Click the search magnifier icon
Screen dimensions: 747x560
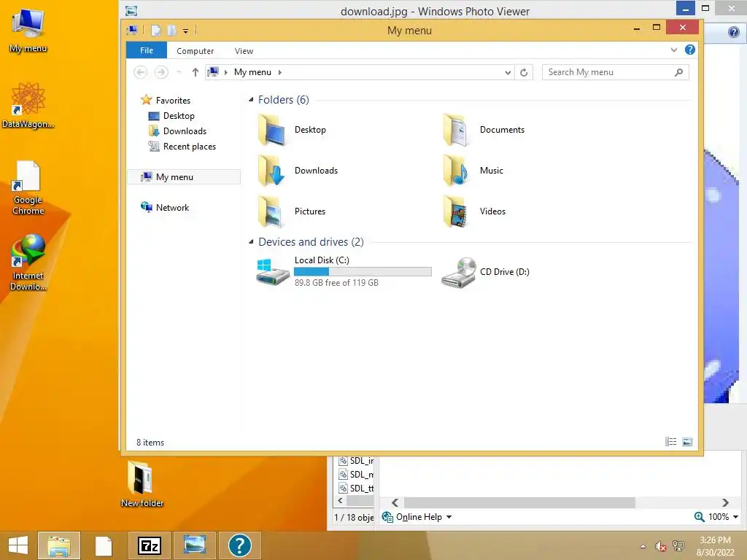click(x=678, y=72)
